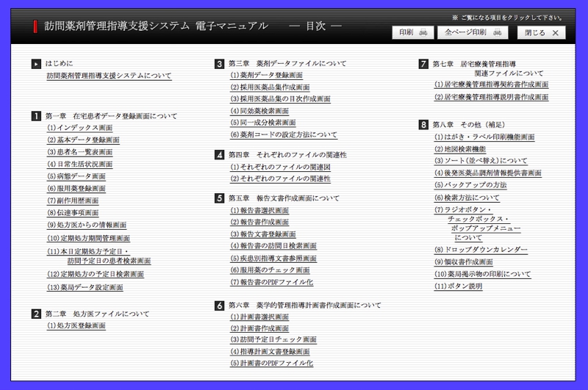The image size is (588, 390).
Task: Open (13)薬局データ設定画面 link
Action: (85, 287)
